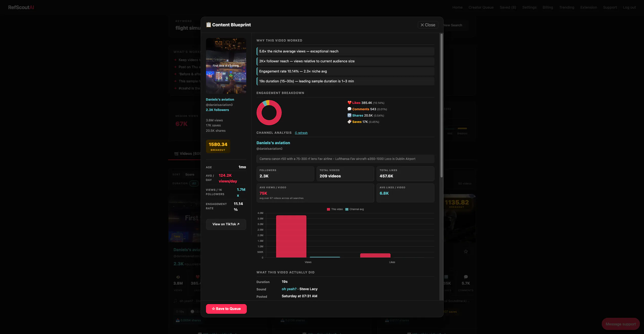Viewport: 644px width, 334px height.
Task: Click the '5.6× the niche average views' insight
Action: click(345, 51)
